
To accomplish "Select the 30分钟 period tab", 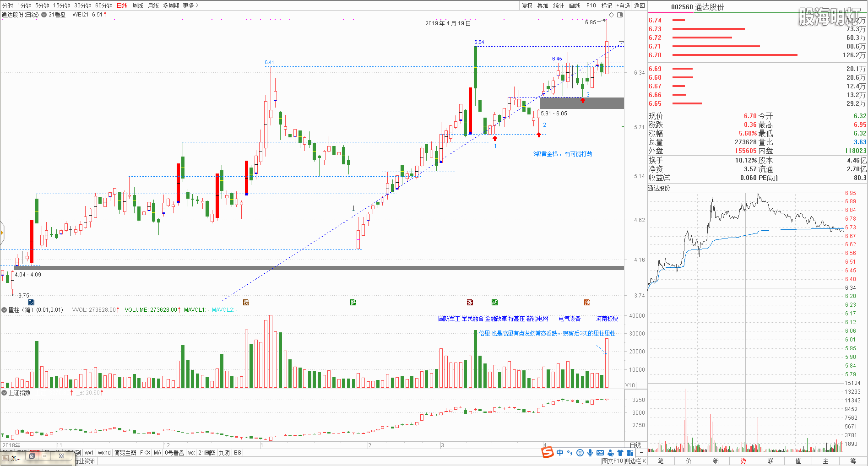I will point(83,5).
